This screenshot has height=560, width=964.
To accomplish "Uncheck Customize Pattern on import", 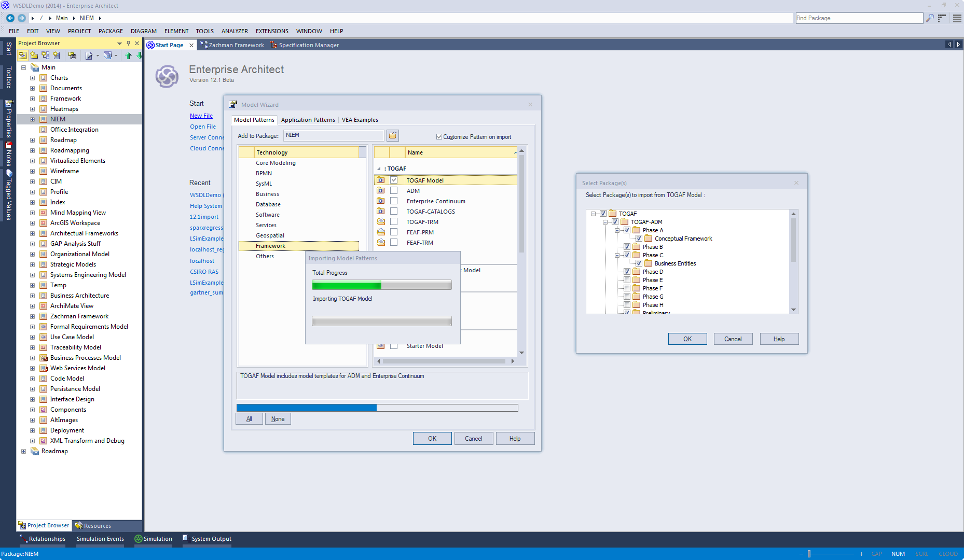I will pyautogui.click(x=439, y=137).
